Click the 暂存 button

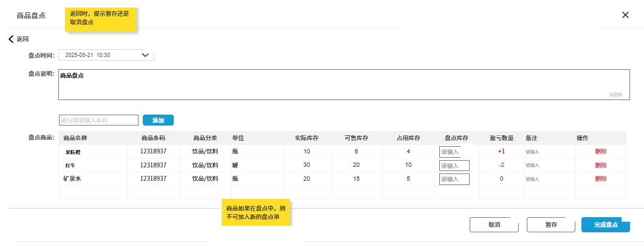[x=551, y=225]
